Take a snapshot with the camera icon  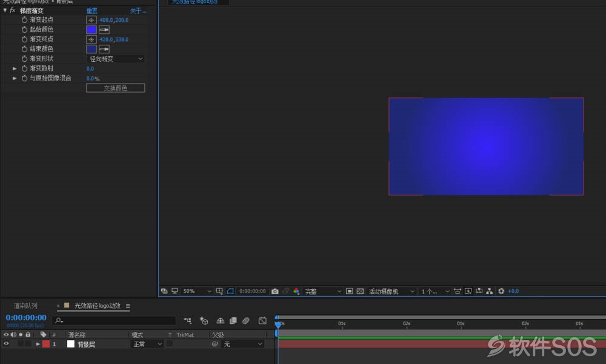click(x=275, y=291)
